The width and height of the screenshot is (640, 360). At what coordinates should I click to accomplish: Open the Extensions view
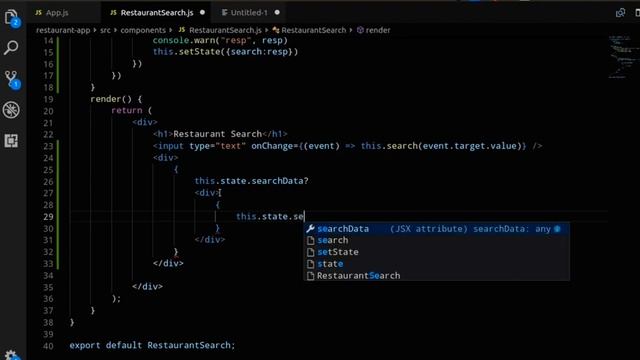(x=11, y=141)
